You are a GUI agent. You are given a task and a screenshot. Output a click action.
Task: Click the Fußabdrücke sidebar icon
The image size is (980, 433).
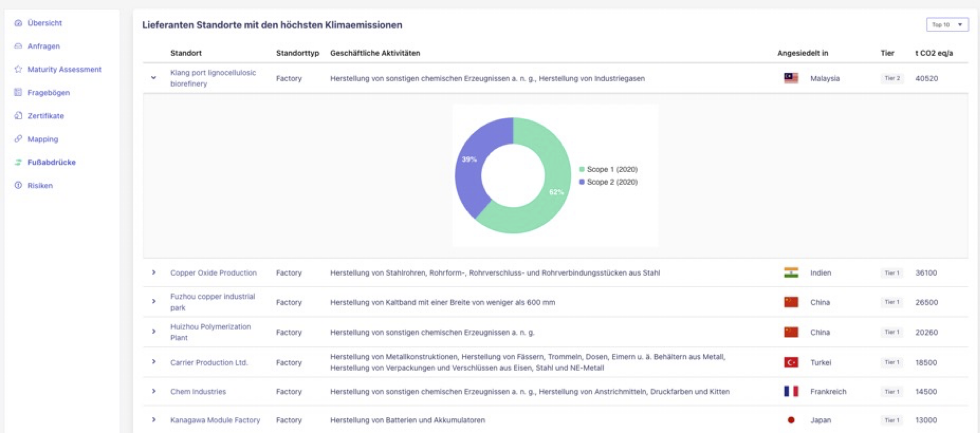(x=18, y=162)
